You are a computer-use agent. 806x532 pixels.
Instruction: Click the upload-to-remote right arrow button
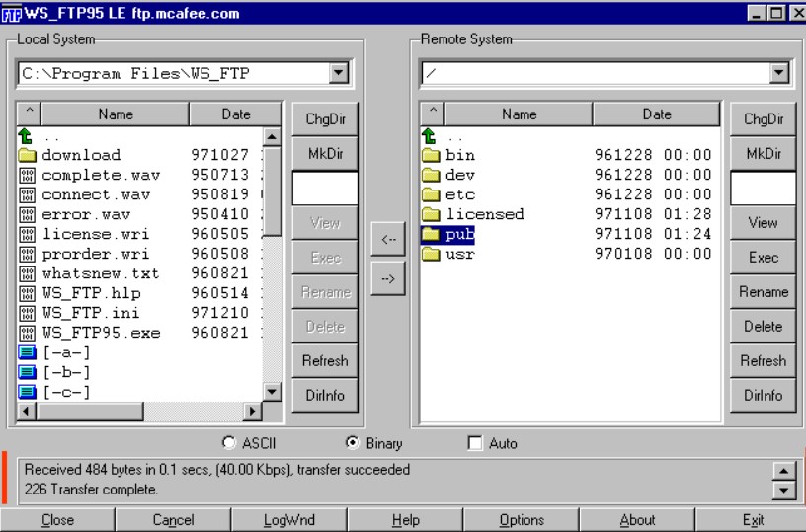(x=388, y=279)
